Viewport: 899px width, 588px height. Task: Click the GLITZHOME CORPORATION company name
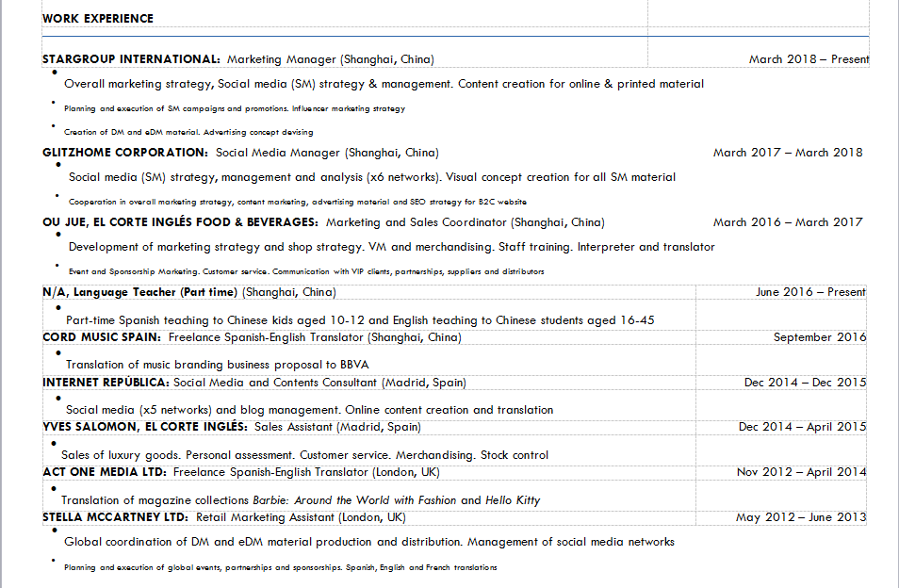click(x=124, y=153)
